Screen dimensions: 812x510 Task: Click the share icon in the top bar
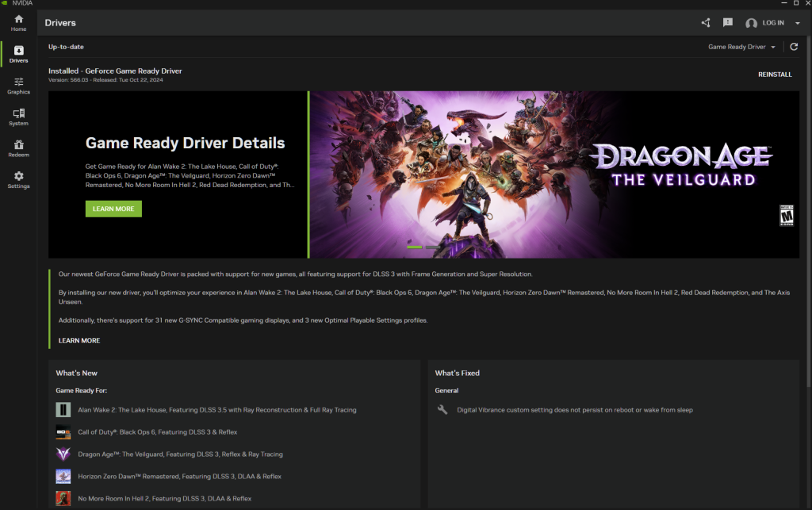(x=705, y=22)
